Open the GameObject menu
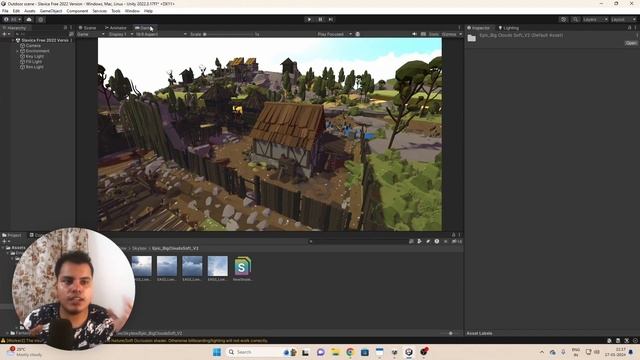Screen dimensions: 640x360 [x=51, y=11]
